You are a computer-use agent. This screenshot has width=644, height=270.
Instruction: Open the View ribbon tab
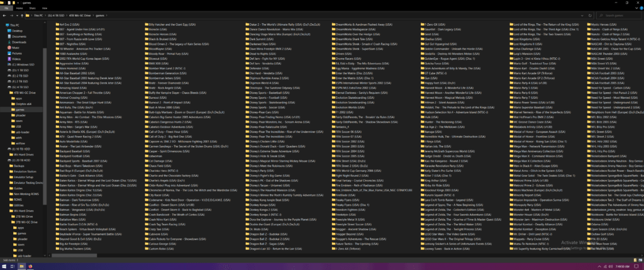(x=45, y=8)
